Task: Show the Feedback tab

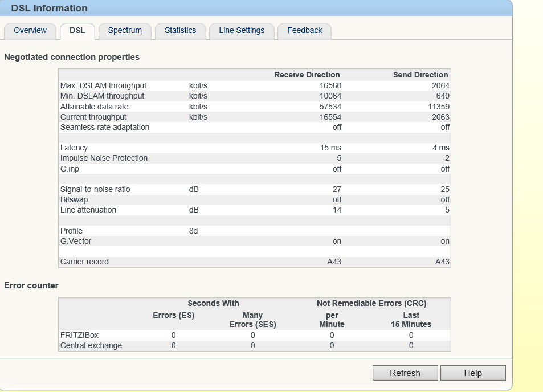Action: (x=304, y=31)
